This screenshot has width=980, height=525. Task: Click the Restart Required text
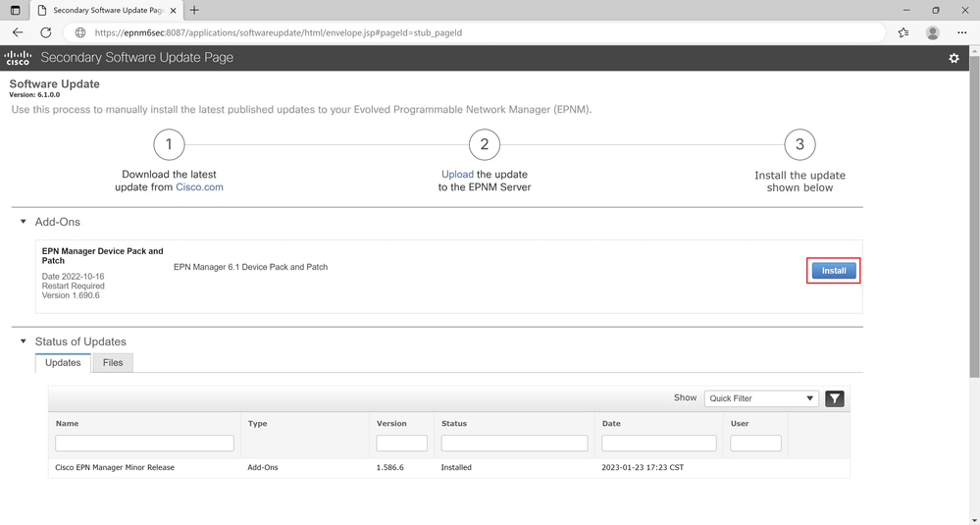click(x=74, y=286)
